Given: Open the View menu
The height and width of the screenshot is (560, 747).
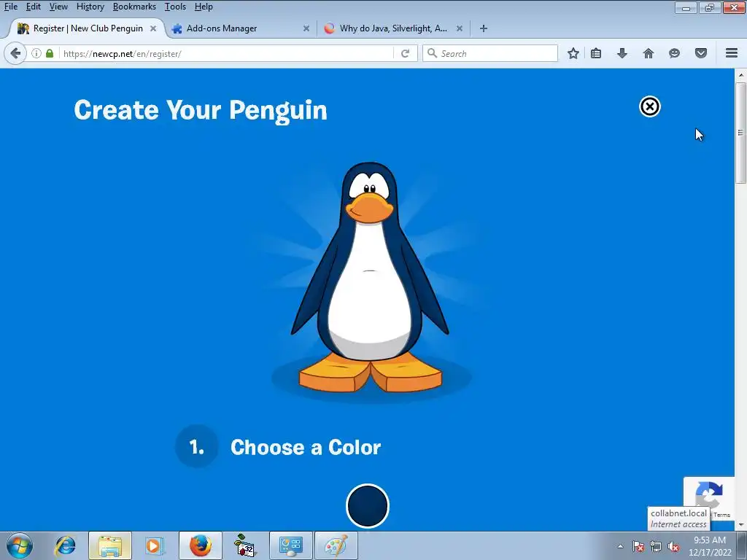Looking at the screenshot, I should [x=58, y=7].
